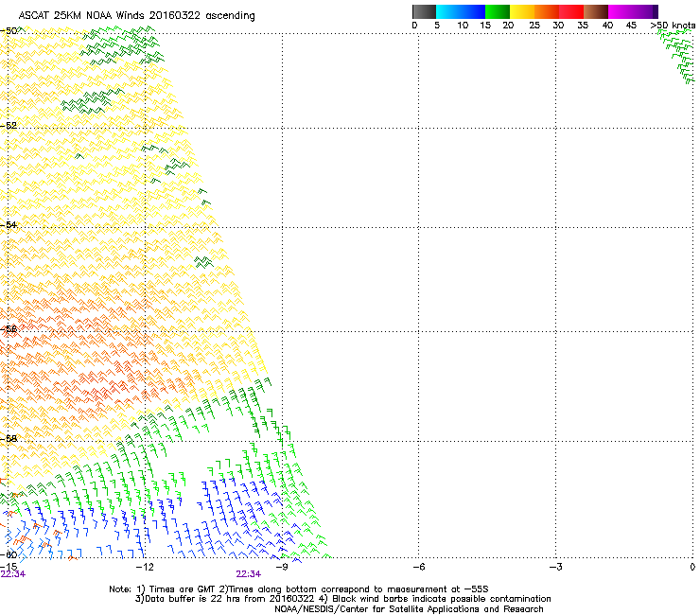Click the yellow 20-25 knots legend segment
700x615 pixels.
(522, 11)
